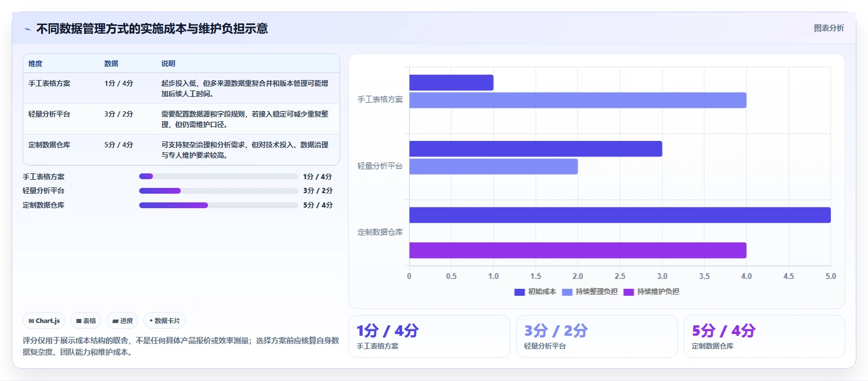
Task: Click the chart icon beside the title
Action: [x=27, y=29]
